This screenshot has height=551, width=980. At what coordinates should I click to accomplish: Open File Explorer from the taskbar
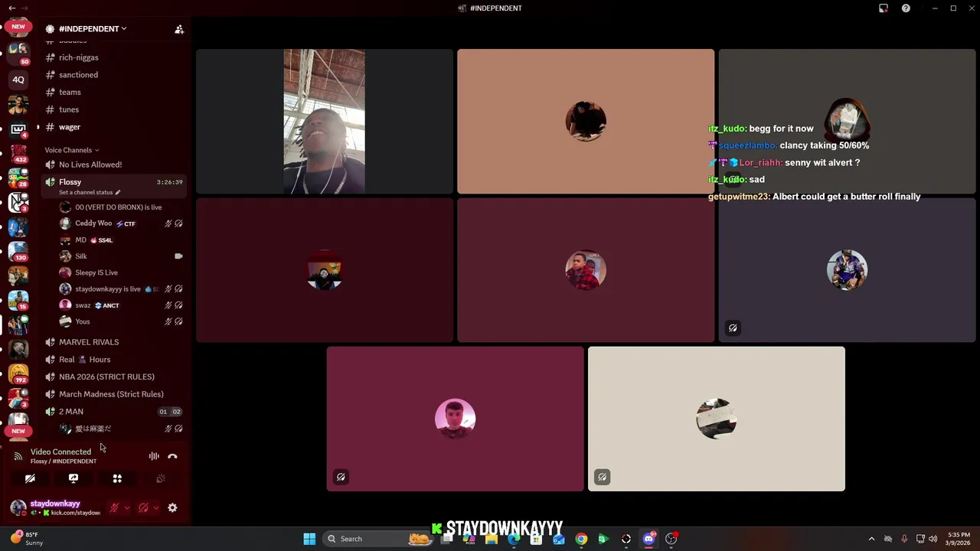491,539
